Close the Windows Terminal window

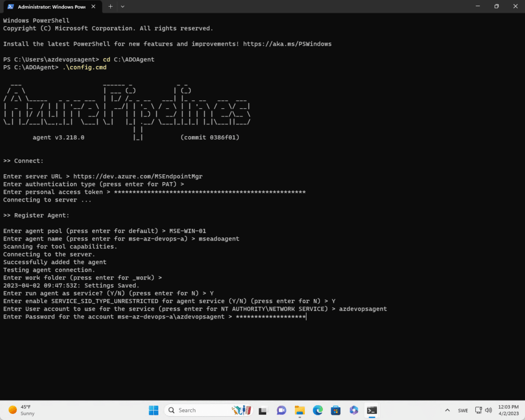516,6
